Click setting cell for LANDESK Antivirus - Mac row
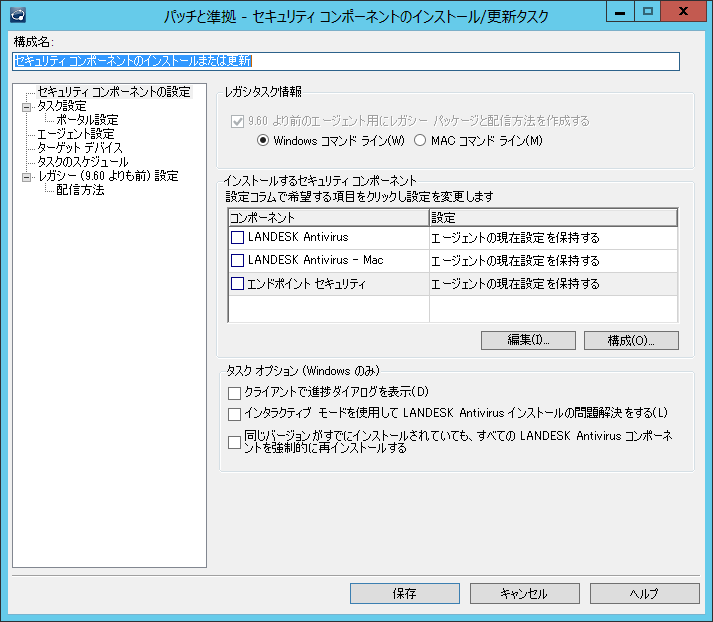The image size is (713, 622). pyautogui.click(x=553, y=261)
